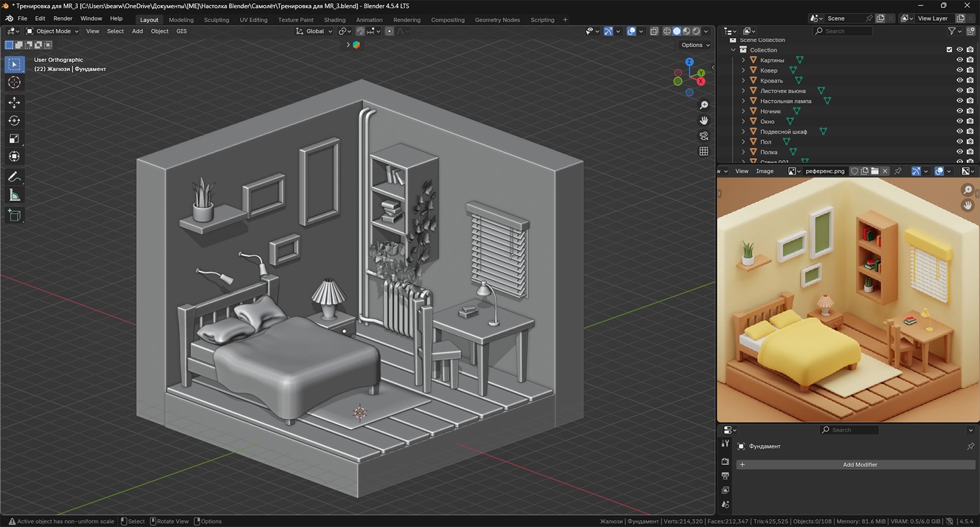Screen dimensions: 980x527
Task: Select the 3D Cursor tool
Action: click(x=14, y=83)
